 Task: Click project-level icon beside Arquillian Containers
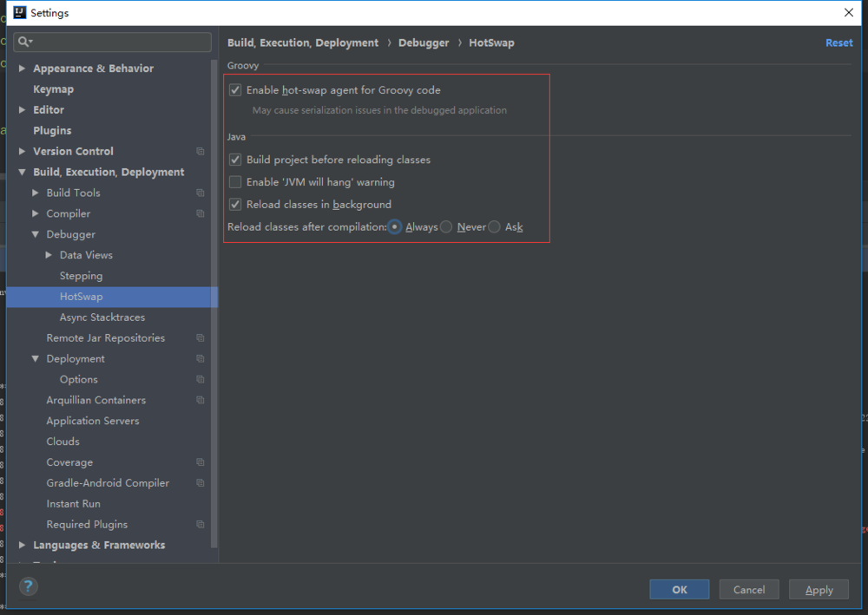[x=201, y=401]
